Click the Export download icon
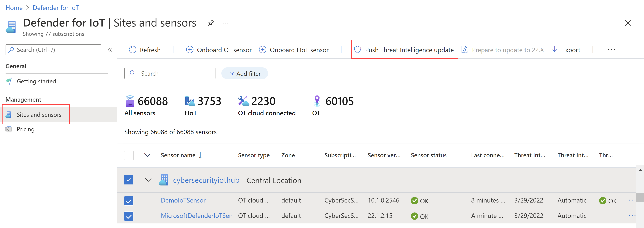This screenshot has height=228, width=644. [x=554, y=50]
